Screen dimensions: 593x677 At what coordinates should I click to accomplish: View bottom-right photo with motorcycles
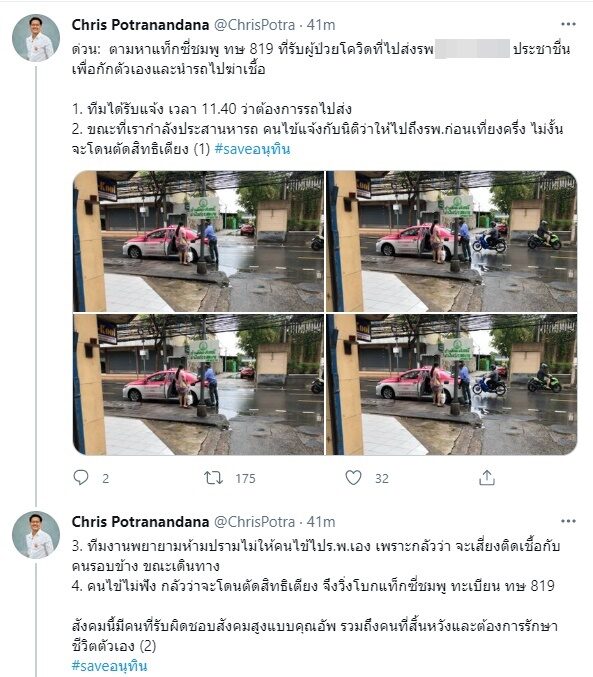tap(452, 384)
